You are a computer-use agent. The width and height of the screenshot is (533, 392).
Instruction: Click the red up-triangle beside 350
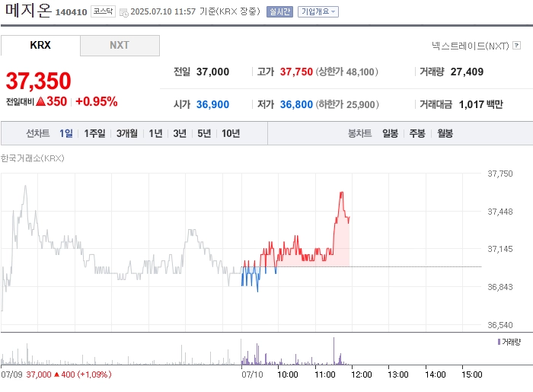tap(40, 101)
